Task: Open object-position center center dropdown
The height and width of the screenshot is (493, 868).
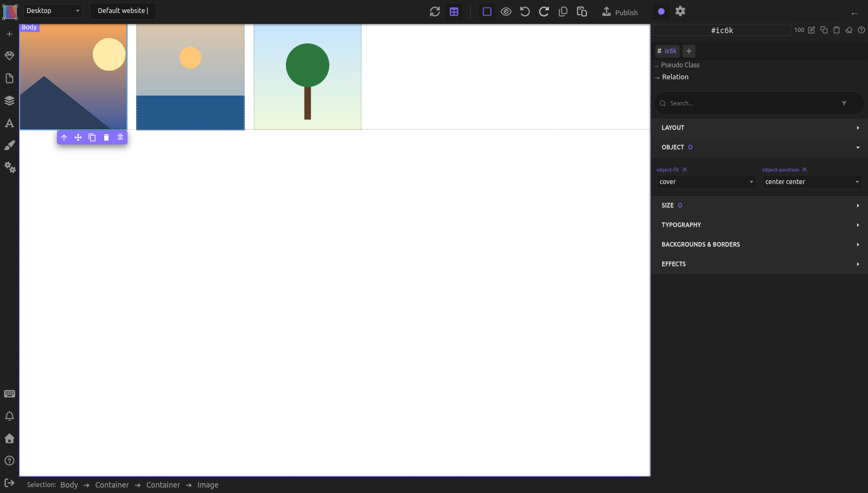Action: pos(812,182)
